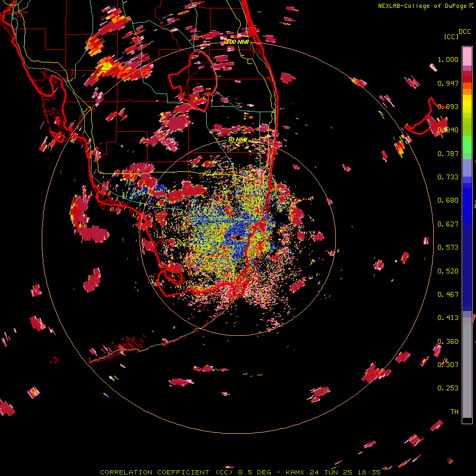The width and height of the screenshot is (476, 476).
Task: Click the 100 NMI range ring label
Action: coord(237,42)
